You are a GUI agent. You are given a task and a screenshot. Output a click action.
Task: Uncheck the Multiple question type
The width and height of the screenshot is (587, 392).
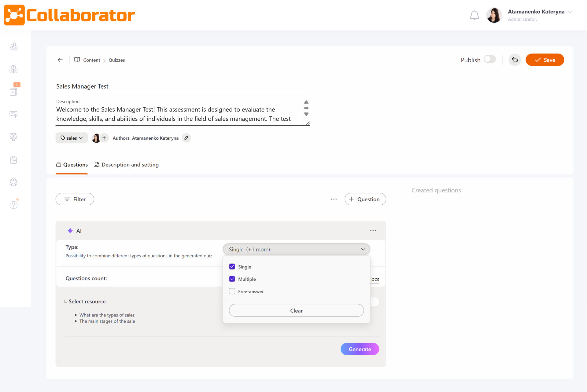(x=232, y=279)
